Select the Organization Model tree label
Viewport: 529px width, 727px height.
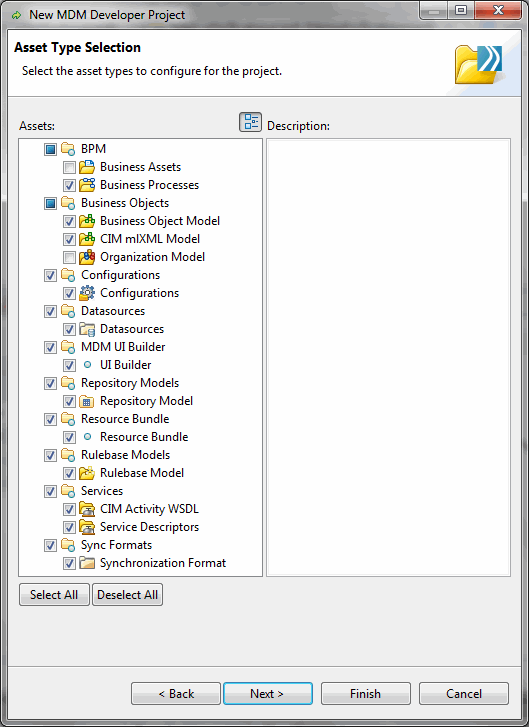(153, 257)
